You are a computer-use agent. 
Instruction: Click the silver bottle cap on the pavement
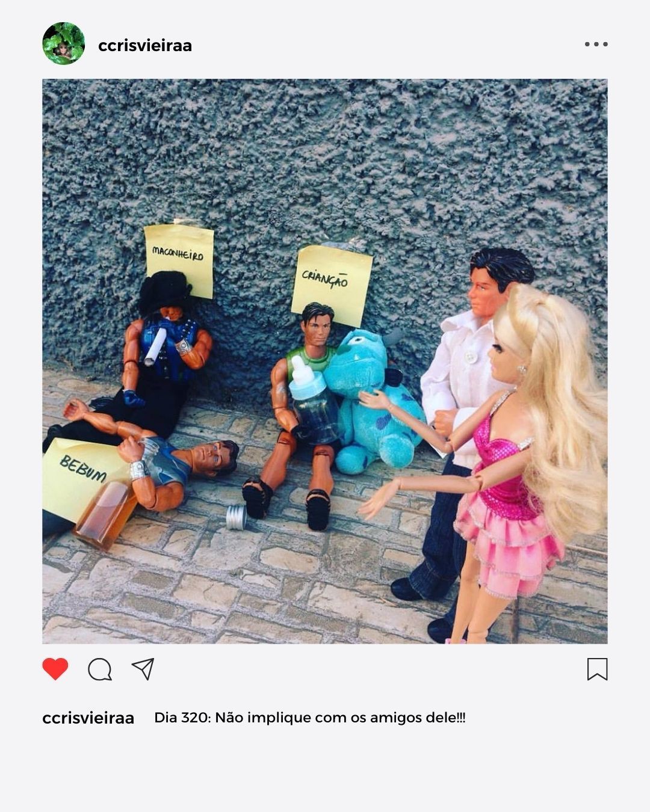pos(236,518)
